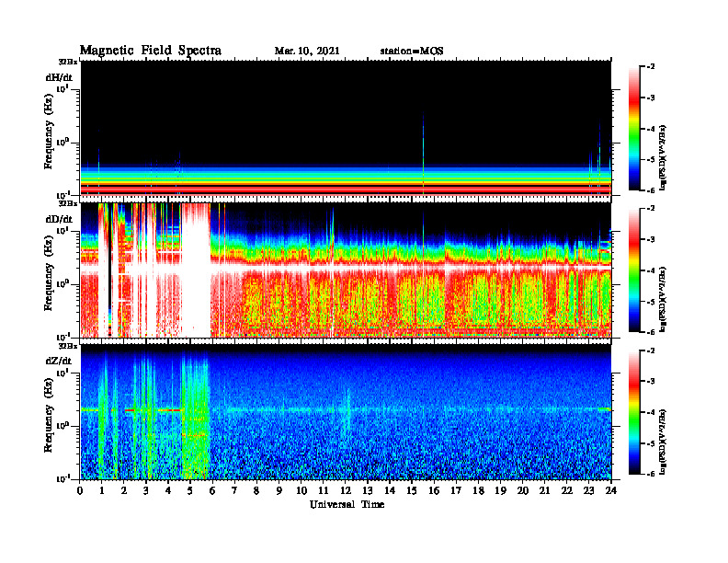Screen dimensions: 728x563
Task: Click the hour "6" time tick label
Action: (212, 490)
